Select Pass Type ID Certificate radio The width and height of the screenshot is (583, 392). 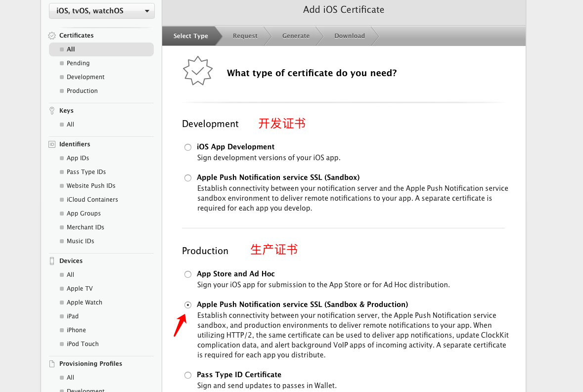[188, 375]
